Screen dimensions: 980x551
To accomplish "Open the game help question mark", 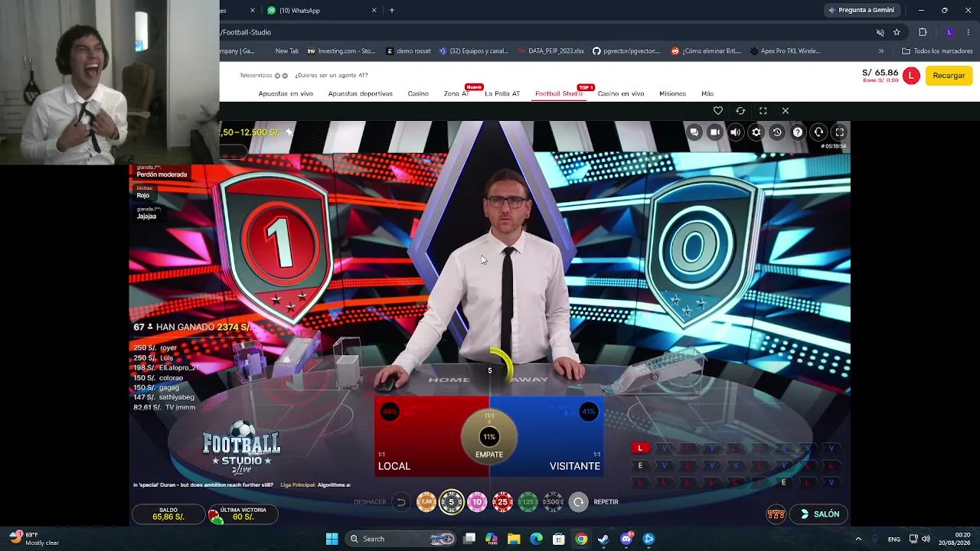I will click(x=798, y=132).
